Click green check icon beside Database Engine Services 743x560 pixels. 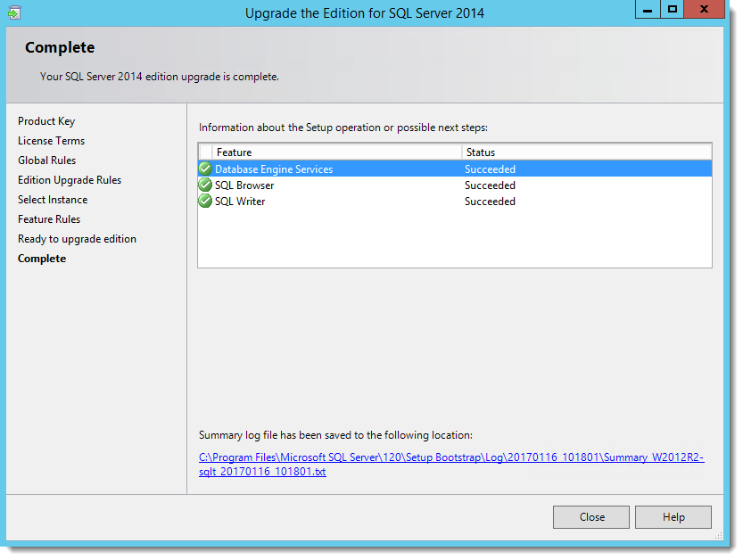[x=205, y=169]
